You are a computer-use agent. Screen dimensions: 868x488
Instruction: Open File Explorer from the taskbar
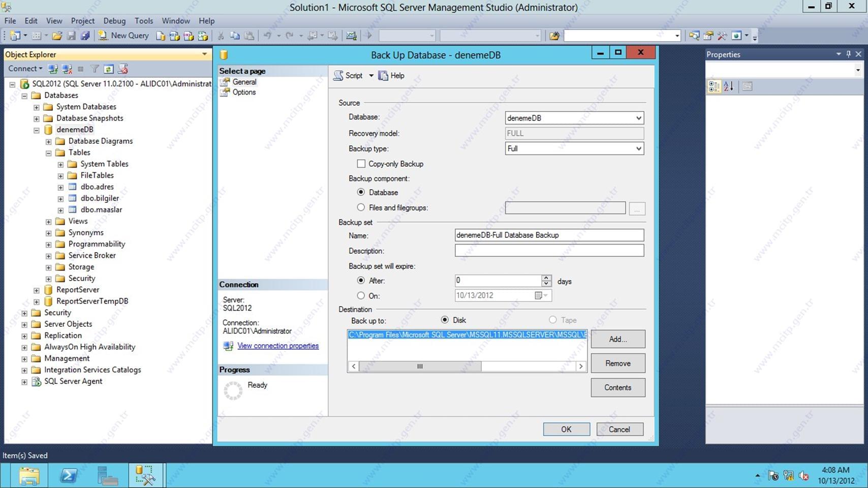29,476
